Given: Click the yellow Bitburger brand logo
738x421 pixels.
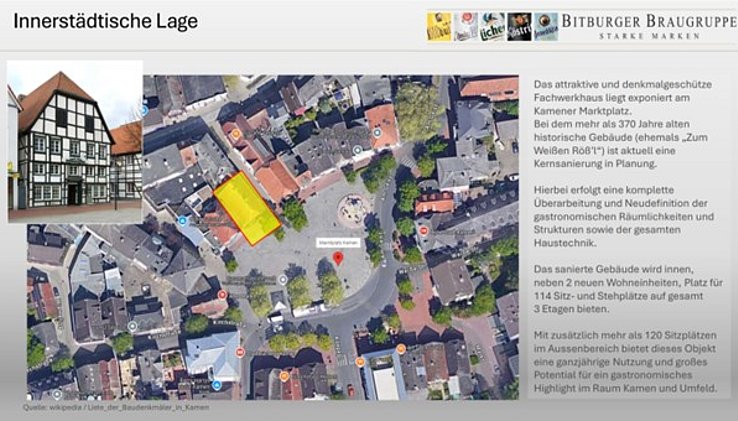Looking at the screenshot, I should click(439, 26).
